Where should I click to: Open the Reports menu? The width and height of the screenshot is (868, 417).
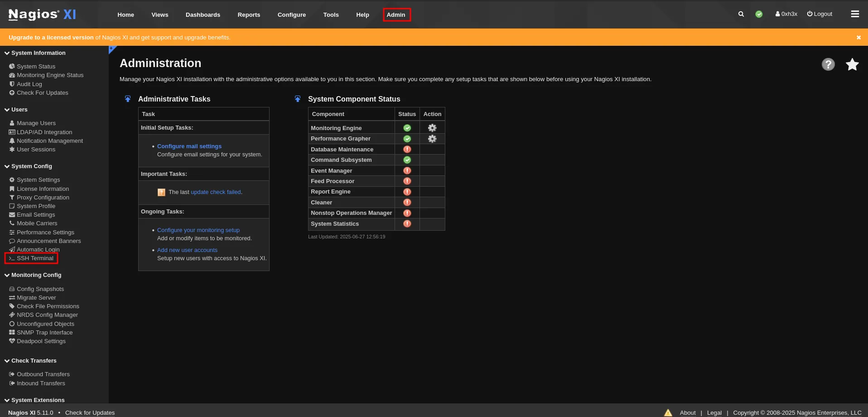coord(249,15)
